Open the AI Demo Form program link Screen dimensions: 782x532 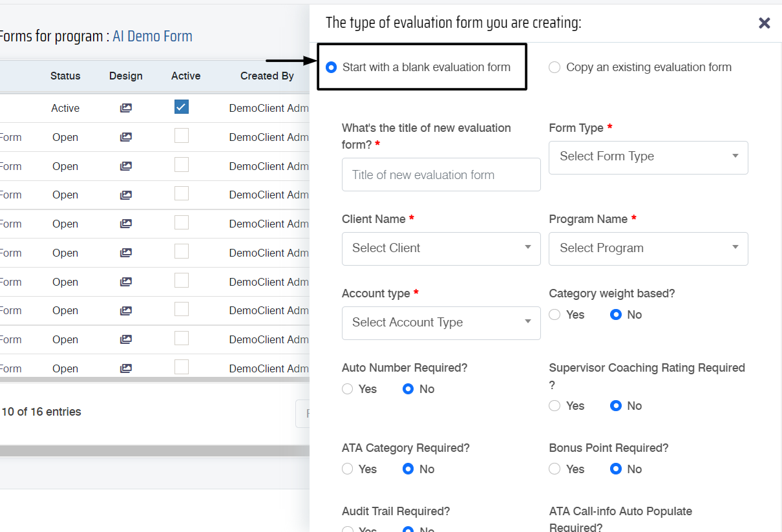tap(153, 36)
